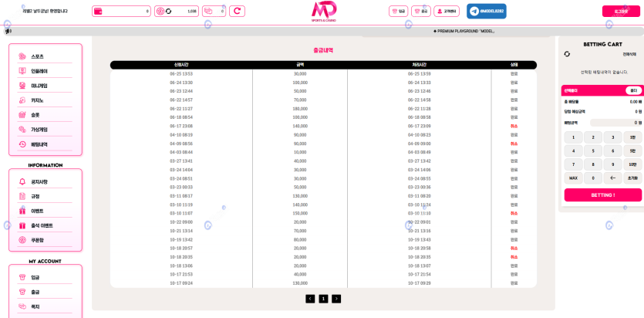Image resolution: width=644 pixels, height=318 pixels.
Task: Go to the next page of withdrawal history
Action: tap(336, 299)
